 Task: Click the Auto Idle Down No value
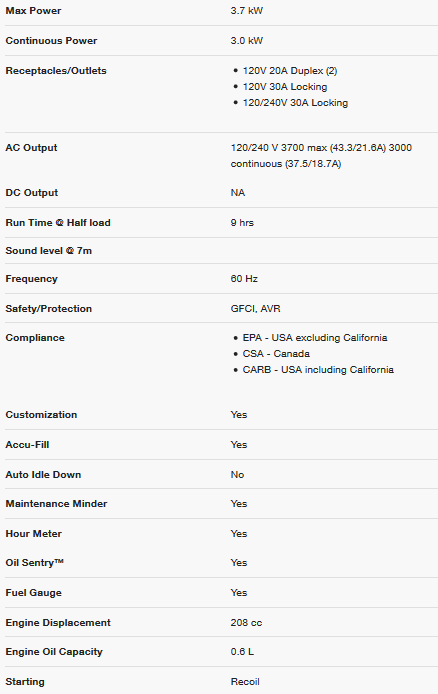click(237, 474)
